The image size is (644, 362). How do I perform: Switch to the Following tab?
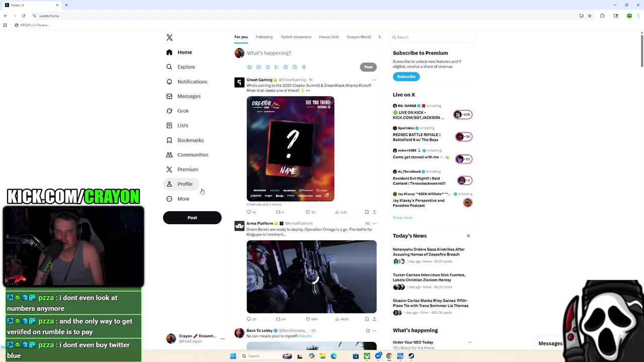pyautogui.click(x=264, y=37)
